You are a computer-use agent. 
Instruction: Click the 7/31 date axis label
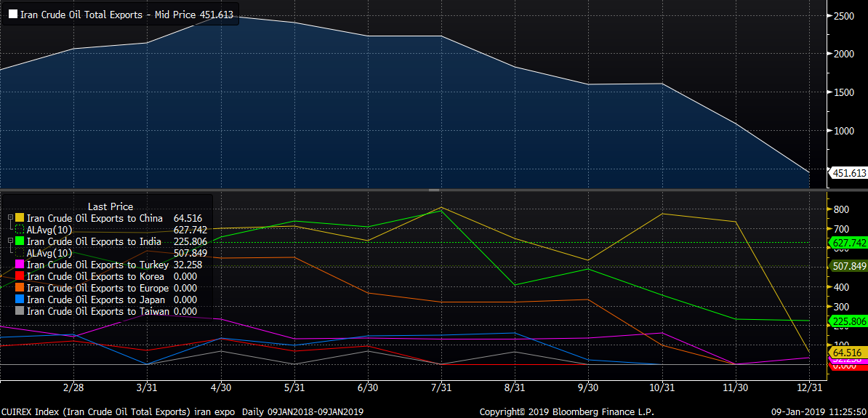pos(441,387)
